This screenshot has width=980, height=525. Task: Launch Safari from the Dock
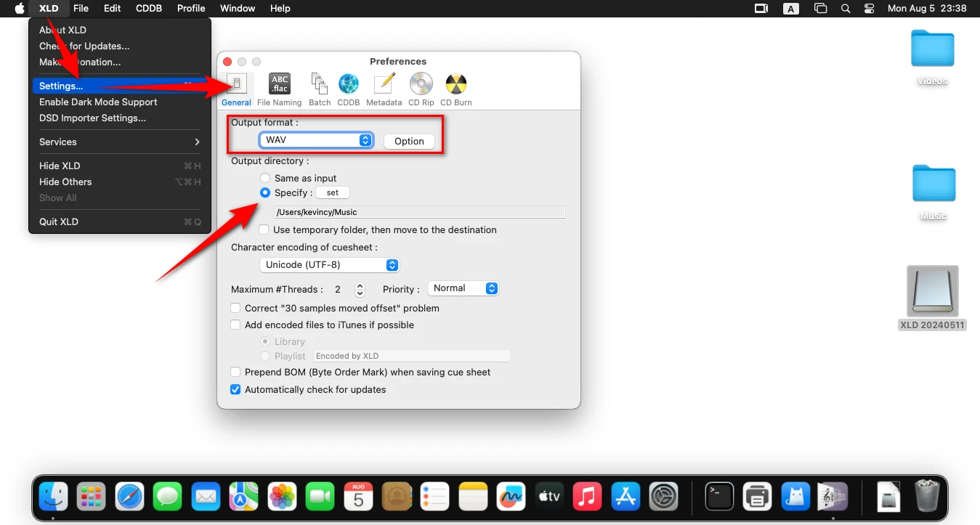129,497
